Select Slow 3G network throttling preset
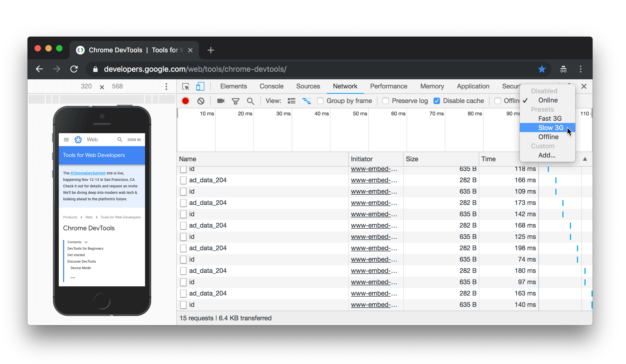 [551, 127]
